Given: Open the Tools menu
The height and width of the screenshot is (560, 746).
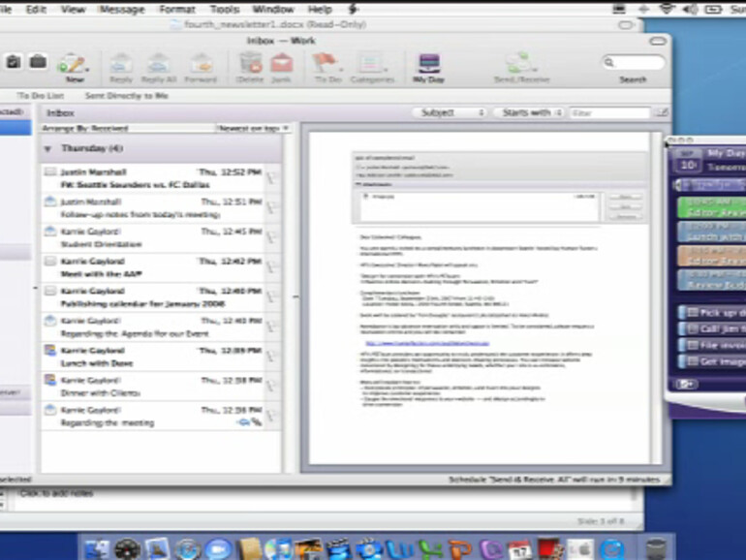Looking at the screenshot, I should [225, 9].
